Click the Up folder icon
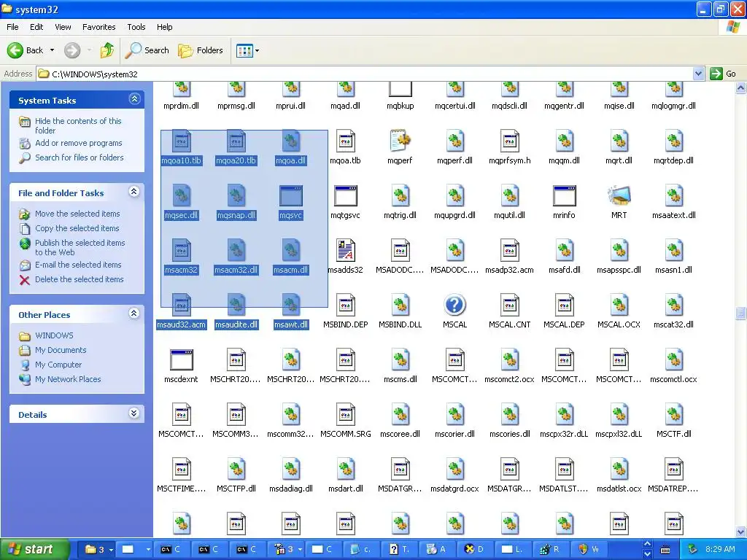This screenshot has height=560, width=747. pos(107,50)
